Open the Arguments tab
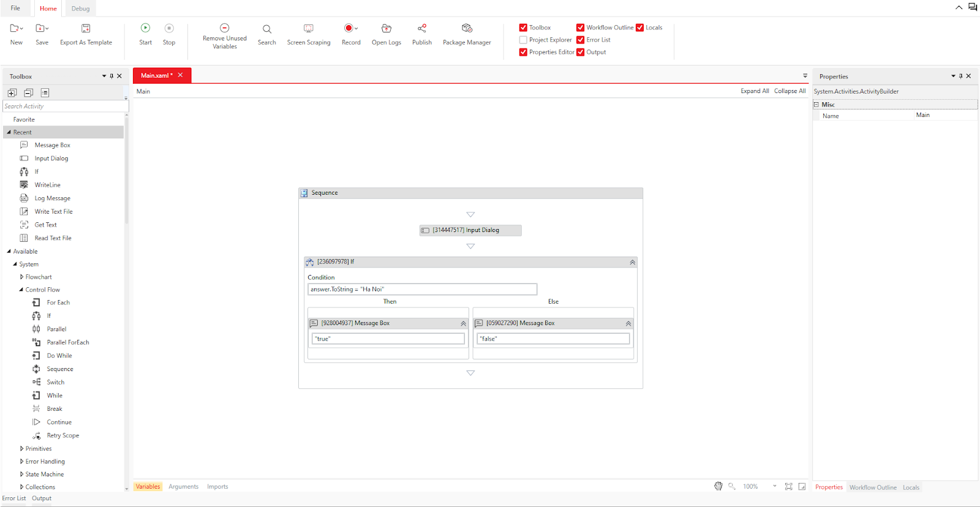980x507 pixels. [x=183, y=487]
